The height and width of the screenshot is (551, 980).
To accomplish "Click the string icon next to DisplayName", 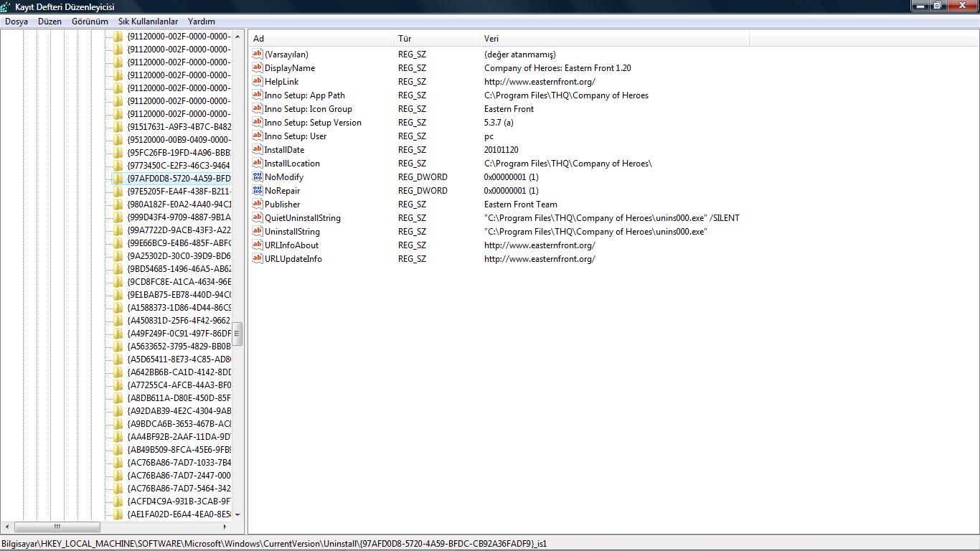I will [258, 67].
